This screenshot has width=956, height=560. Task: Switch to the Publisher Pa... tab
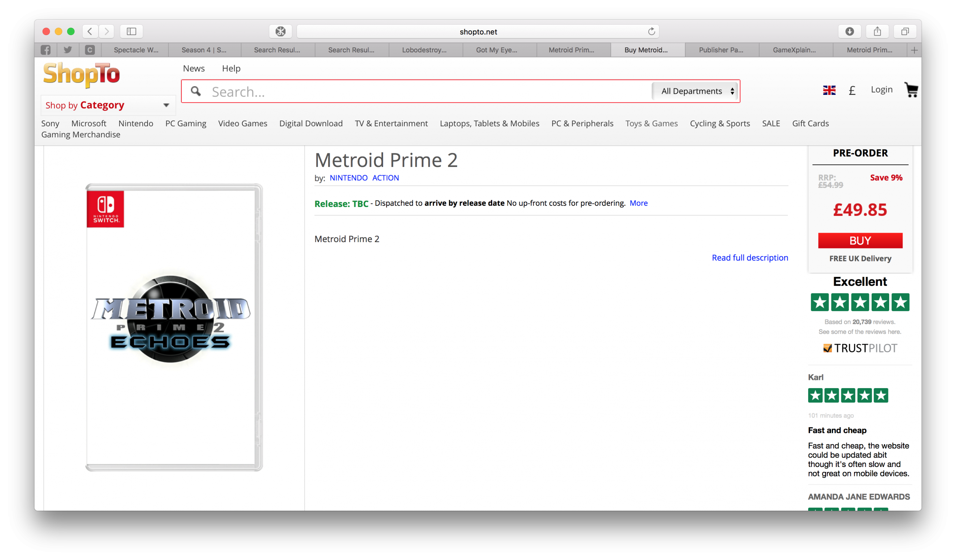(721, 50)
